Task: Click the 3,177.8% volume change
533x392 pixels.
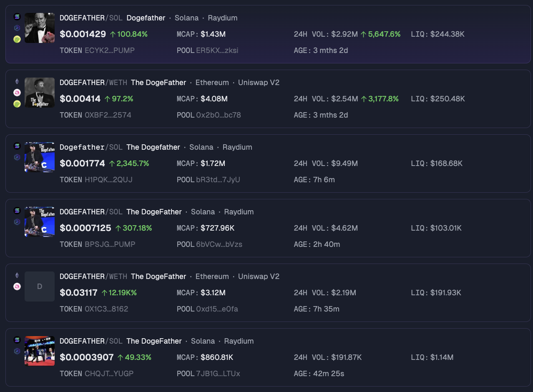Action: [x=380, y=99]
